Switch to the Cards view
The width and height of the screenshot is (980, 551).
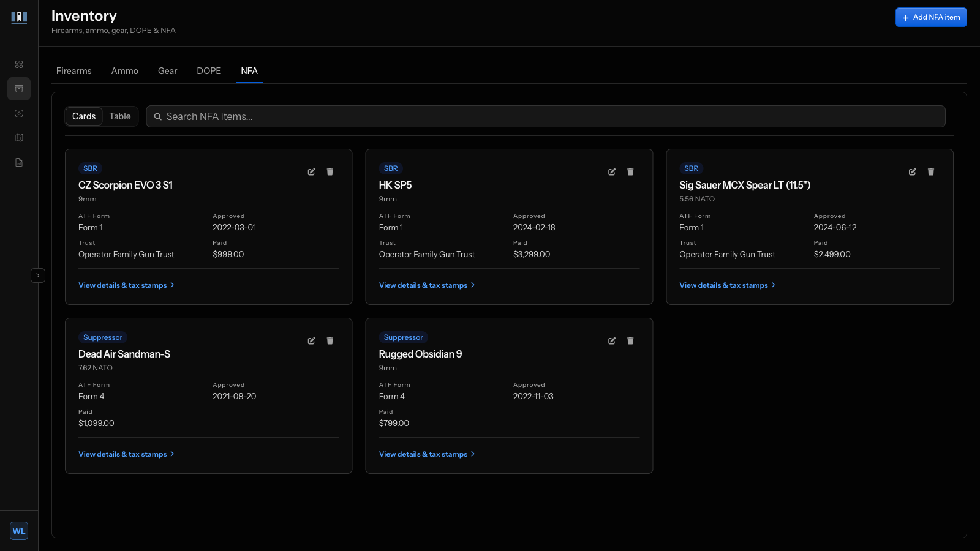tap(84, 116)
